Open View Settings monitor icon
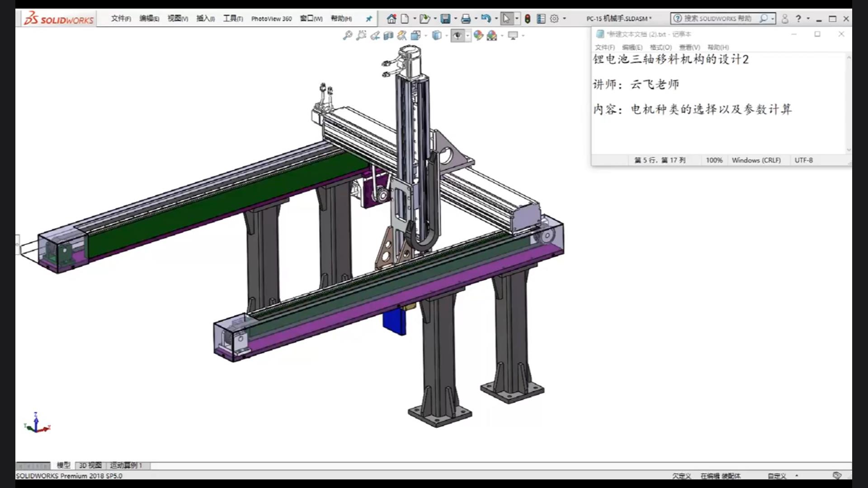The image size is (868, 488). tap(513, 35)
